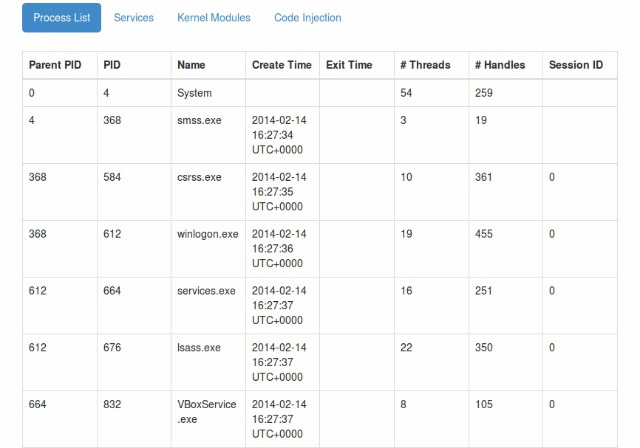Click the PID column header
The width and height of the screenshot is (640, 448).
pyautogui.click(x=112, y=65)
